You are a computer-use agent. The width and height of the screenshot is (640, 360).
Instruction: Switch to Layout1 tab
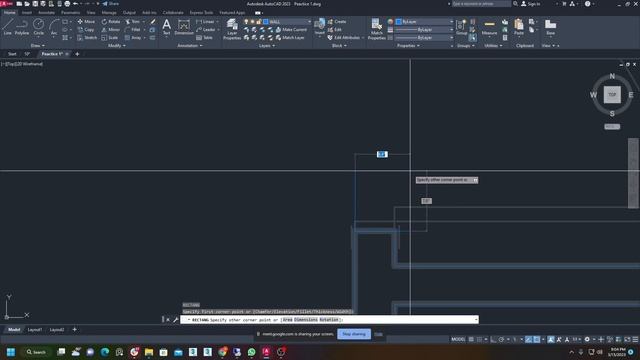(35, 330)
